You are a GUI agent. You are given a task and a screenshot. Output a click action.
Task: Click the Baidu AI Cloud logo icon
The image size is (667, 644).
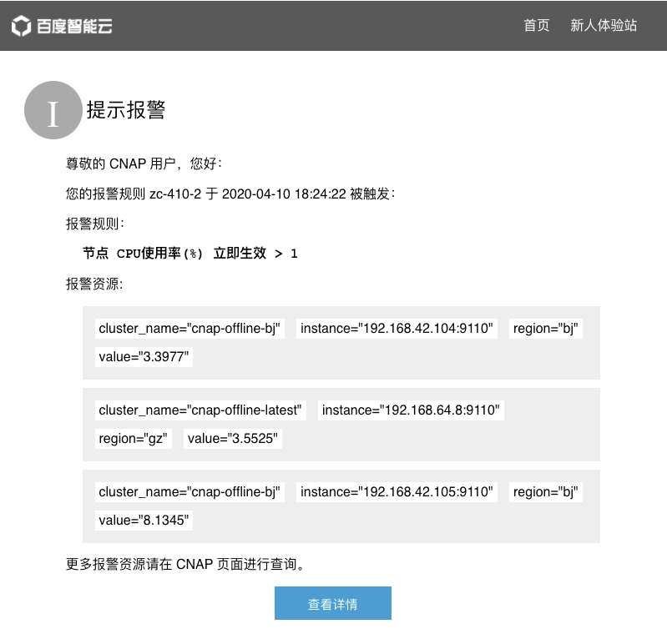click(x=21, y=26)
